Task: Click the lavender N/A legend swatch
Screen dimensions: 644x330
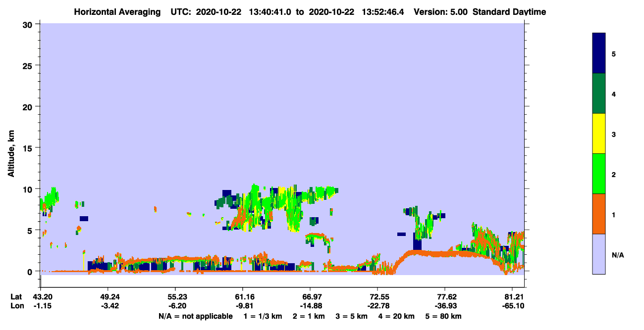Action: coord(599,254)
